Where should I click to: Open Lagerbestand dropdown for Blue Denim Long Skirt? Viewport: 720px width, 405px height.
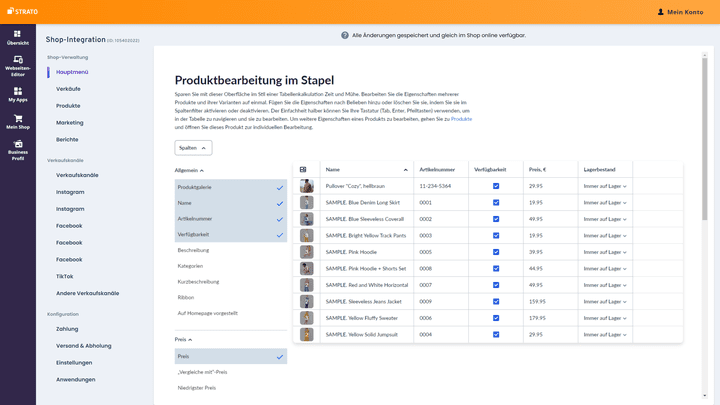click(x=606, y=203)
